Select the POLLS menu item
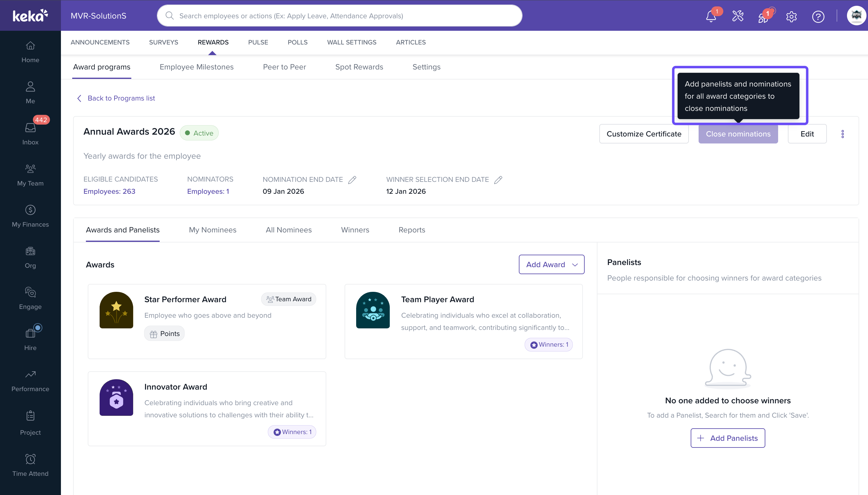 (297, 42)
